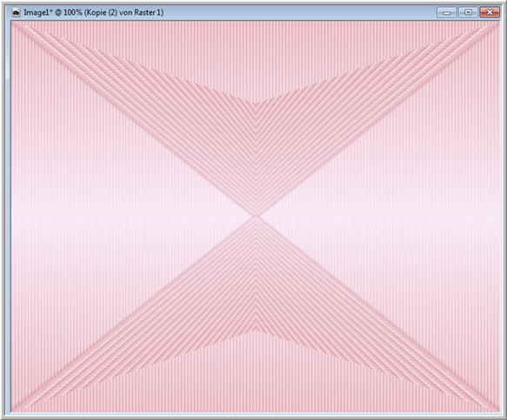Image resolution: width=507 pixels, height=420 pixels.
Task: Close the Image1 document window
Action: pos(490,13)
